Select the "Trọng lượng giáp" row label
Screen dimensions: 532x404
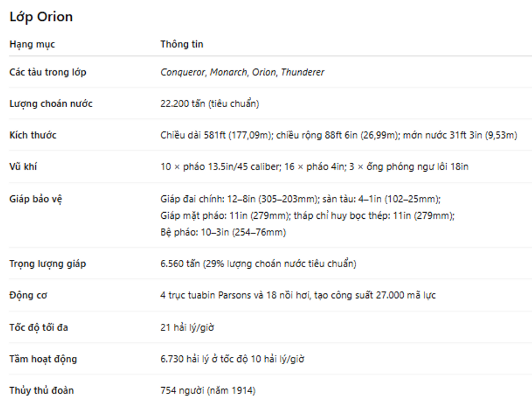[48, 264]
